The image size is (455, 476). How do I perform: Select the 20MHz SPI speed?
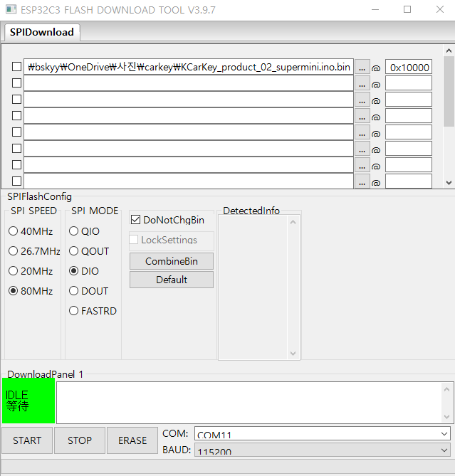[31, 271]
